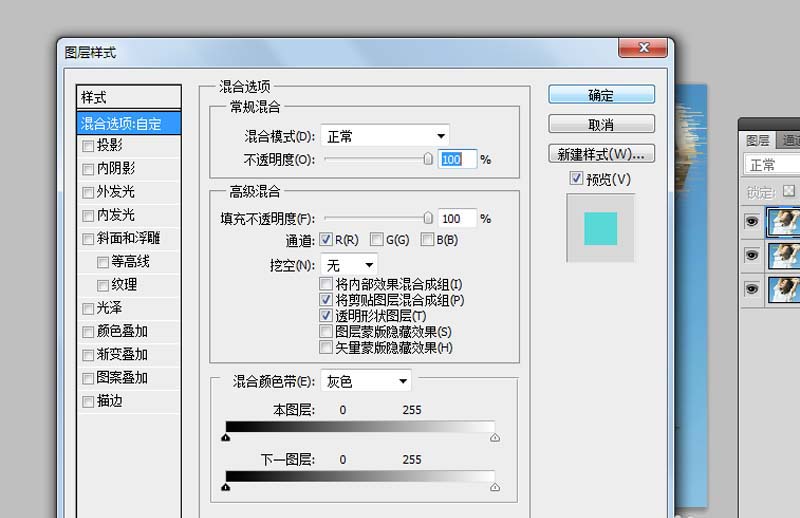
Task: Check the B(B) channel checkbox
Action: [427, 239]
